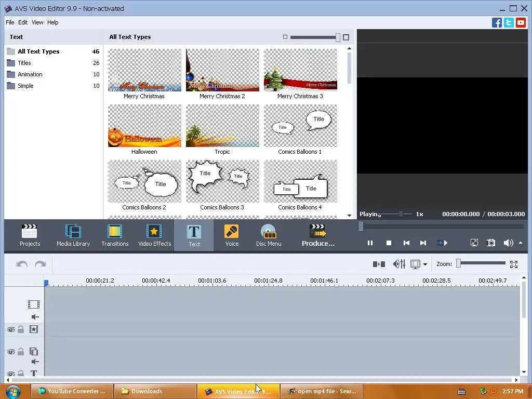Toggle lock on the overlay track
The width and height of the screenshot is (532, 399).
(x=21, y=352)
